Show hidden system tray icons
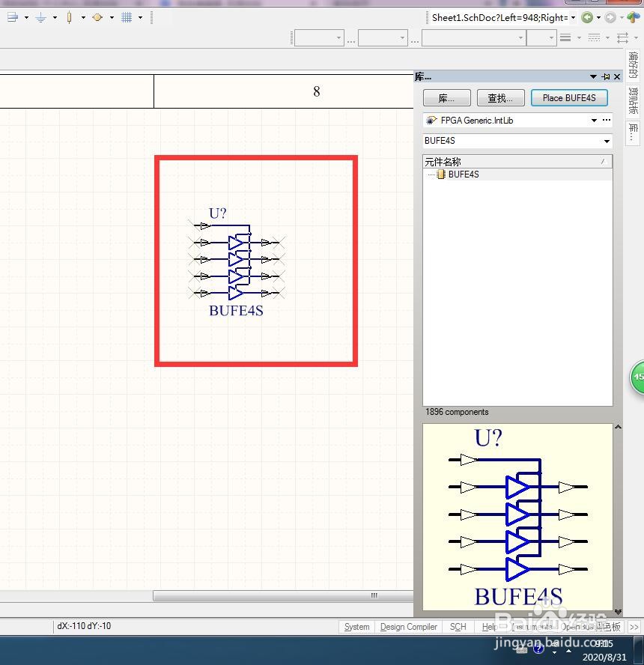The width and height of the screenshot is (644, 665). (568, 651)
